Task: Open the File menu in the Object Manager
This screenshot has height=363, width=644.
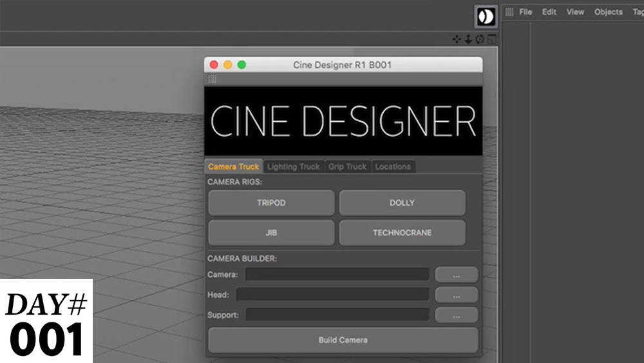Action: point(526,12)
